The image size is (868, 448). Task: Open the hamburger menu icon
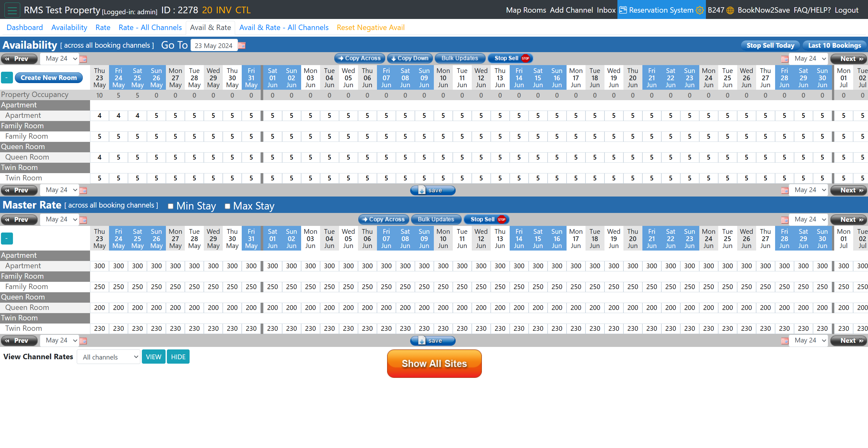(x=12, y=10)
